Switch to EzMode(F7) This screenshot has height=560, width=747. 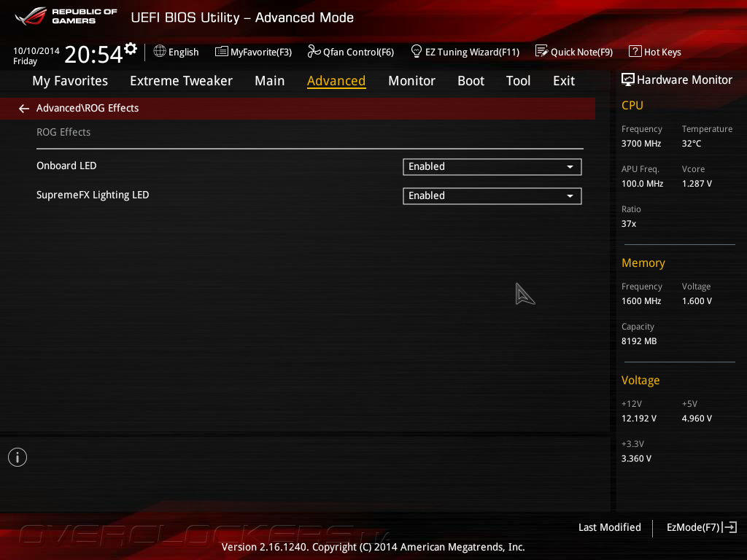coord(702,528)
